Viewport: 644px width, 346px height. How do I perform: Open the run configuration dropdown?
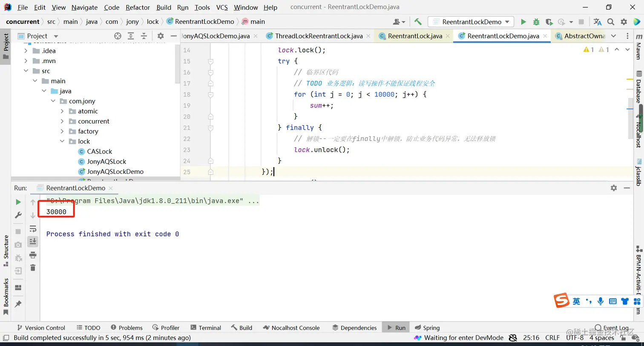[471, 22]
